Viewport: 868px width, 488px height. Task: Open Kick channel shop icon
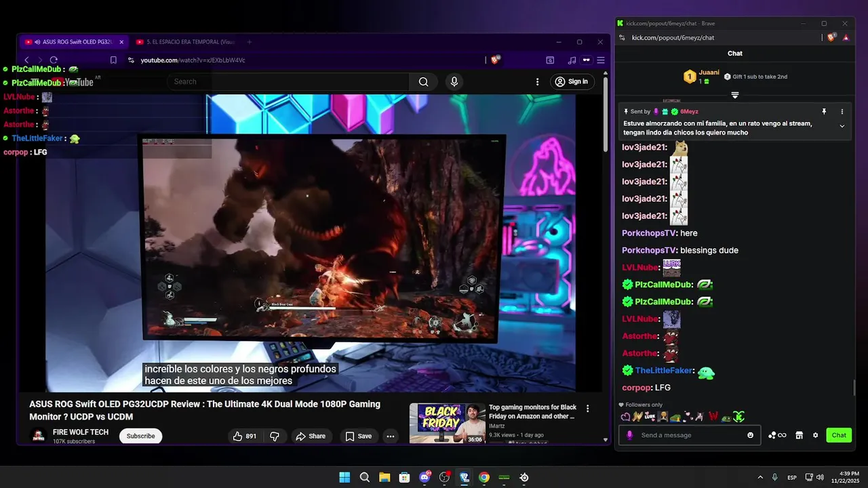[799, 435]
